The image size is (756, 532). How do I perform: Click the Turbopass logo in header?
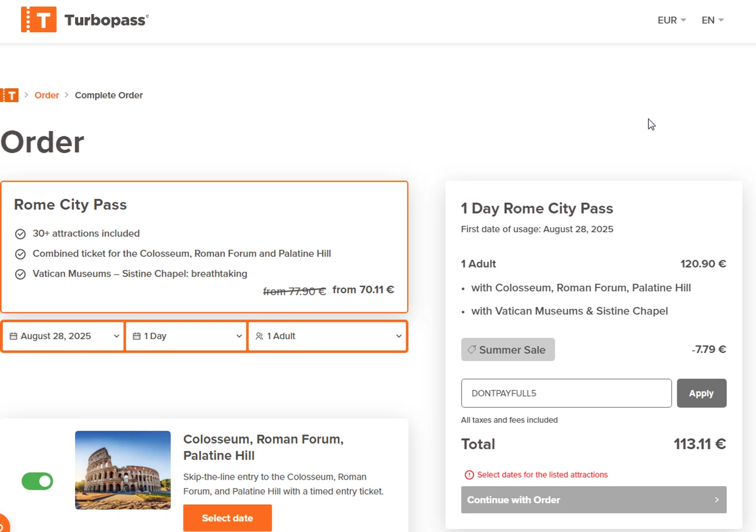click(x=85, y=20)
